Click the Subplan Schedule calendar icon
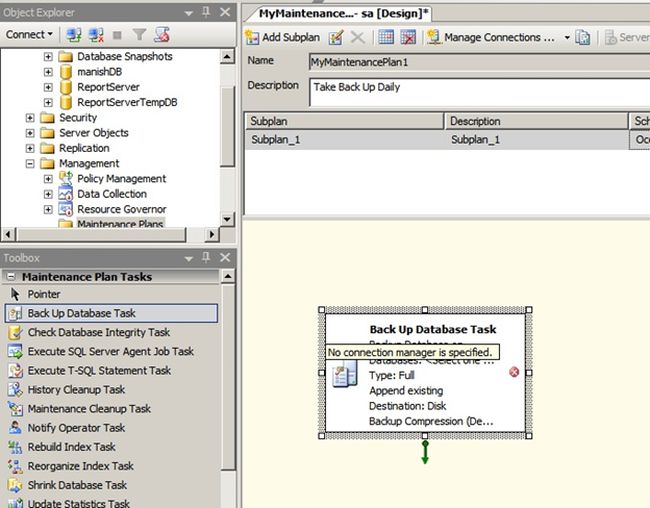This screenshot has height=508, width=650. pyautogui.click(x=386, y=37)
